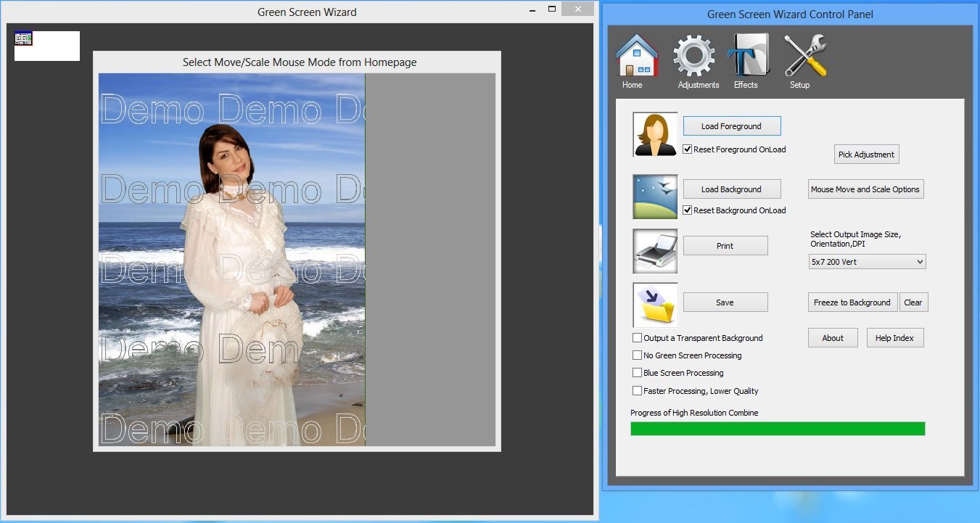The width and height of the screenshot is (980, 523).
Task: Enable No Green Screen Processing
Action: tap(637, 355)
